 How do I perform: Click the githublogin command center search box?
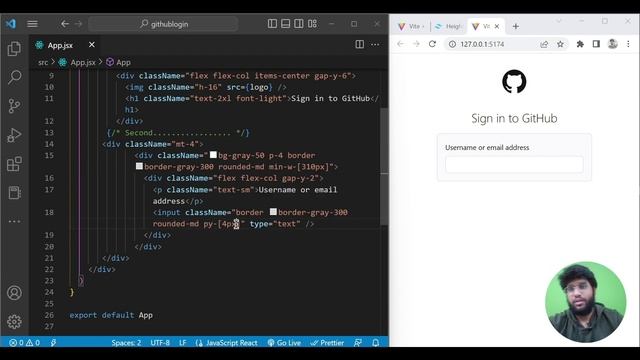coord(163,24)
